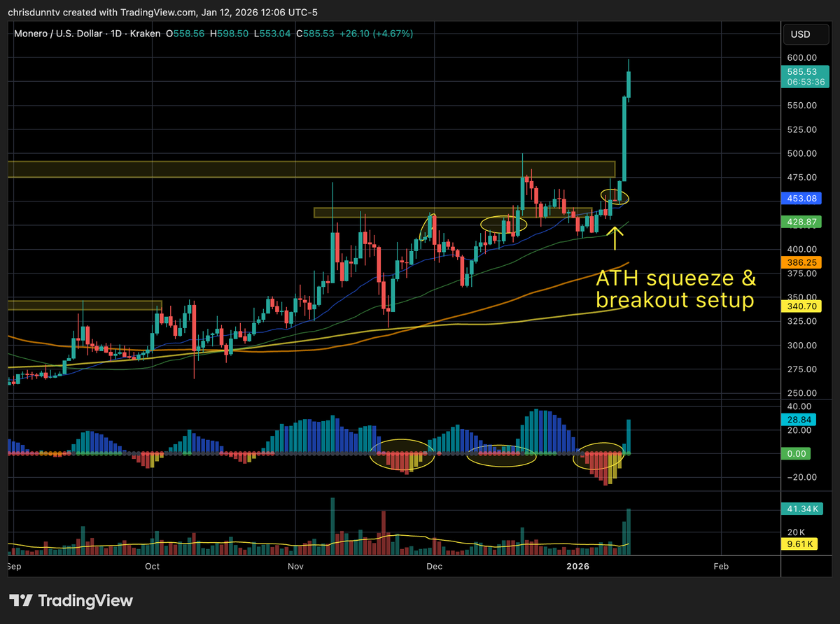The image size is (840, 624).
Task: Click the 600.00 price axis label
Action: (801, 57)
